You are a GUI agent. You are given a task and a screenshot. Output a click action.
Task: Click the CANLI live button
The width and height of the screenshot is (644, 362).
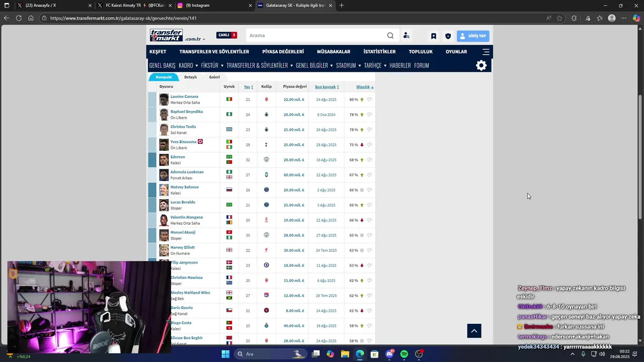point(226,35)
